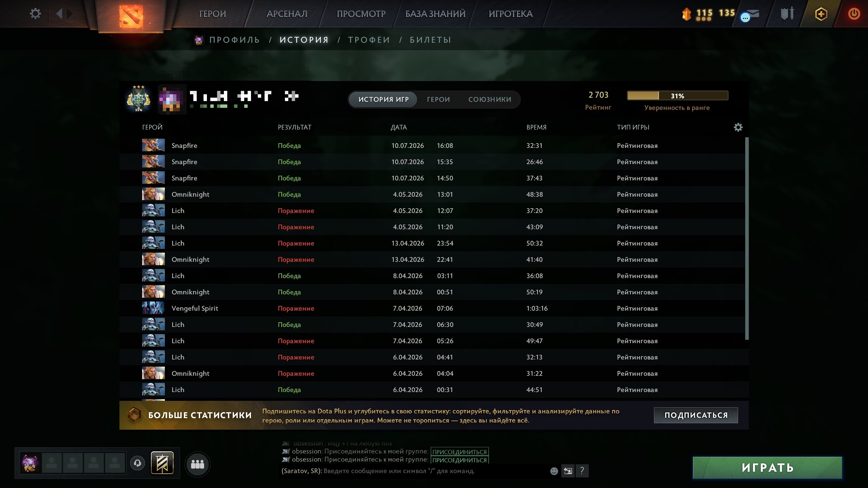This screenshot has height=488, width=868.
Task: Click the last empty party slot
Action: (115, 463)
